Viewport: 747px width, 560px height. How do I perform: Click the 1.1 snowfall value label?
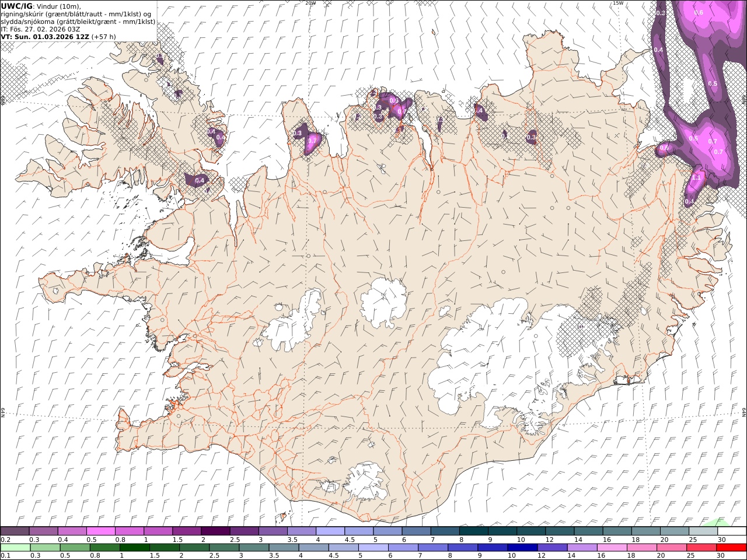(696, 177)
